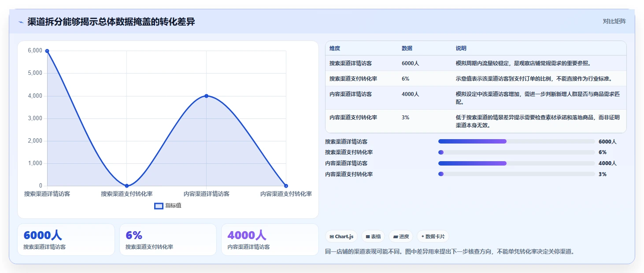This screenshot has width=644, height=273.
Task: Click x-axis label 搜索渠道支付转化率
Action: (x=127, y=194)
